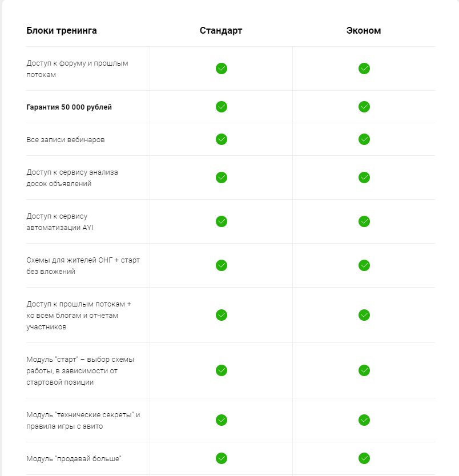Click Стандарт checkmark for блогам и отчетам row

(x=222, y=315)
